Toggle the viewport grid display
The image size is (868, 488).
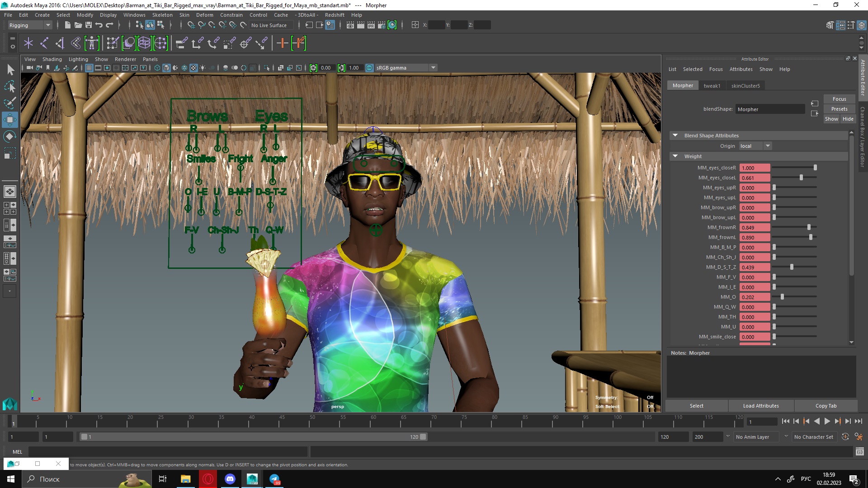pos(89,68)
